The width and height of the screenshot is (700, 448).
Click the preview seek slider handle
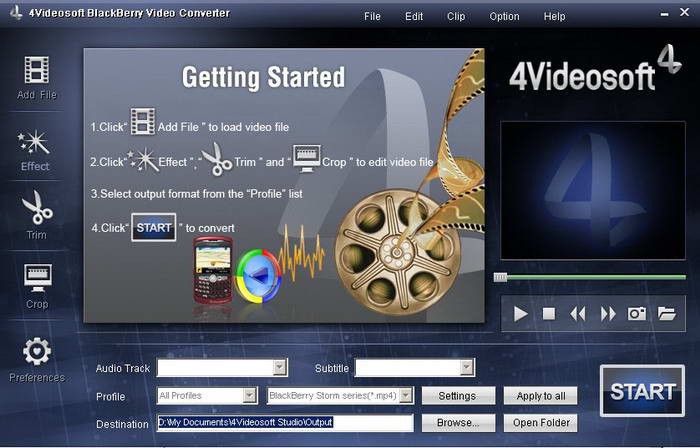point(500,278)
